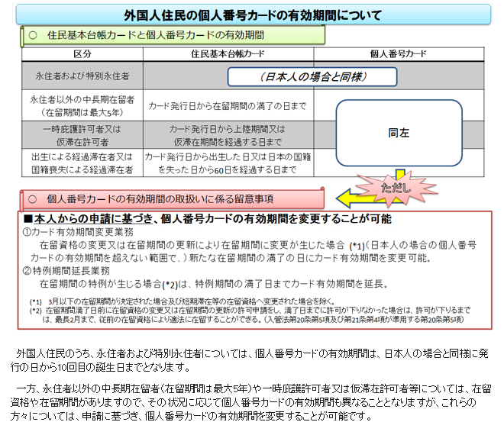504x435 pixels.
Task: Select item ①カード有効期間変更業務
Action: click(x=78, y=232)
